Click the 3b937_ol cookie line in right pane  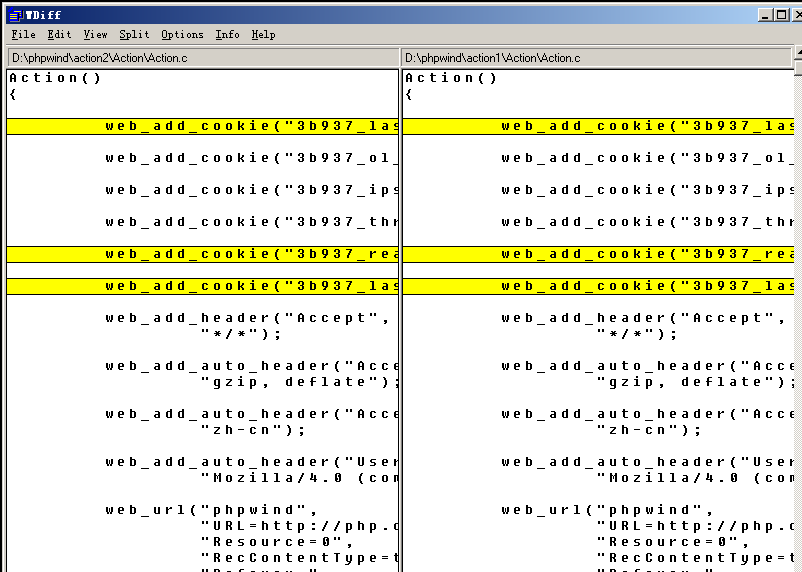648,158
